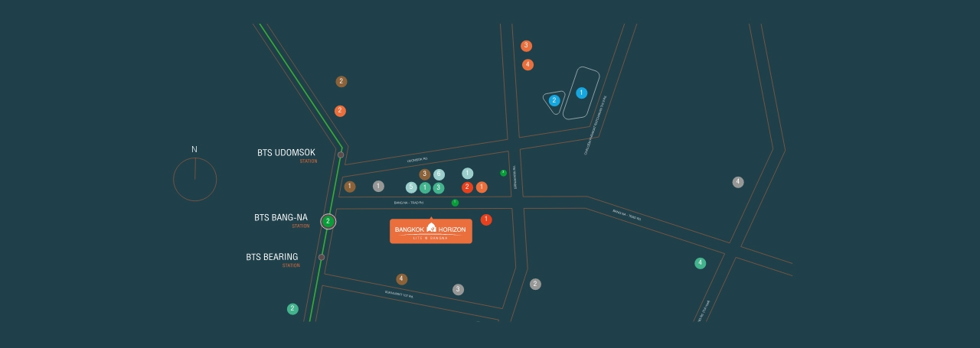This screenshot has height=348, width=980.
Task: Select the red marker number 2
Action: [467, 187]
